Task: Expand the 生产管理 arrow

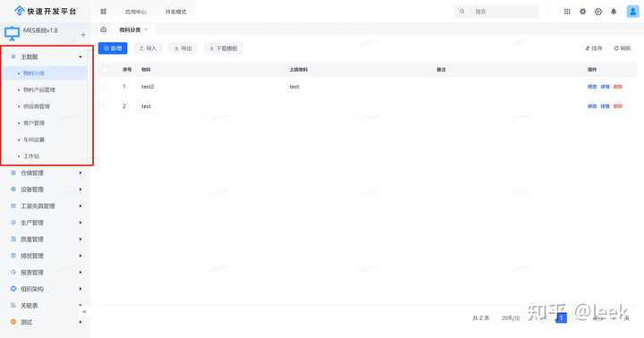Action: point(80,223)
